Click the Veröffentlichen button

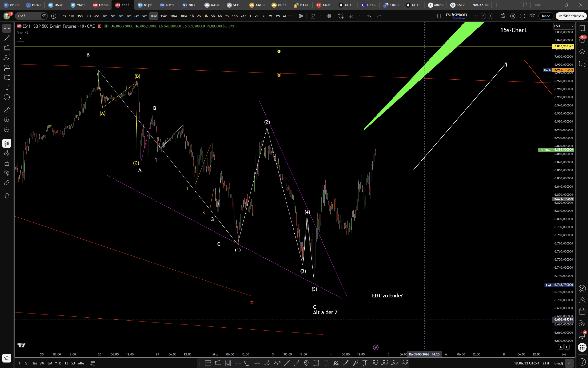pos(571,16)
